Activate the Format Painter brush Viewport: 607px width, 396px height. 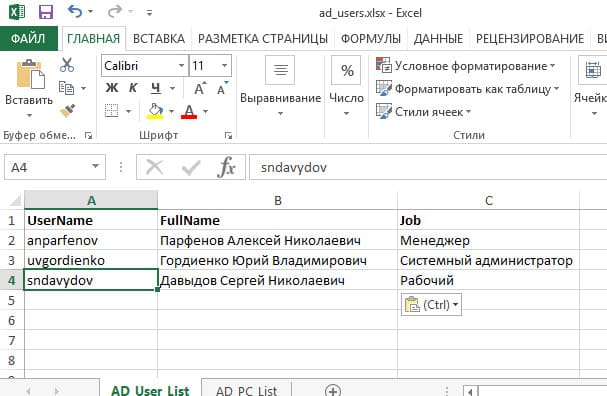(67, 111)
